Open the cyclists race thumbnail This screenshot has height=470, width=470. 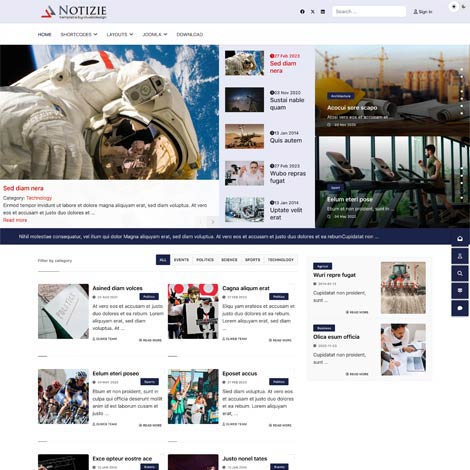(63, 396)
